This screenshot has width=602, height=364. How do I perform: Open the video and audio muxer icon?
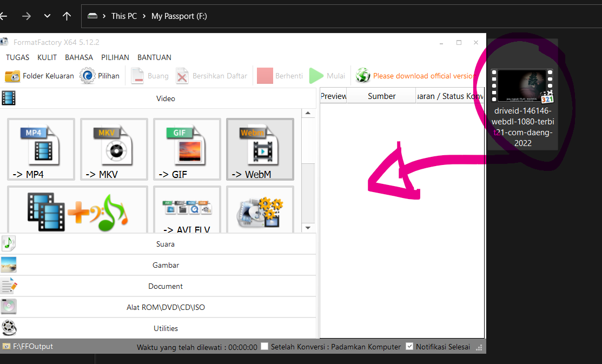coord(77,210)
